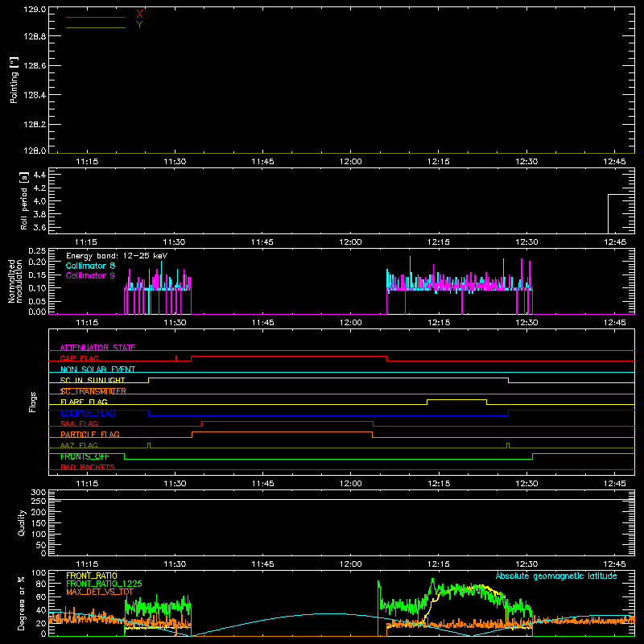Click the 128.6 tick on Pointing axis

pyautogui.click(x=35, y=65)
